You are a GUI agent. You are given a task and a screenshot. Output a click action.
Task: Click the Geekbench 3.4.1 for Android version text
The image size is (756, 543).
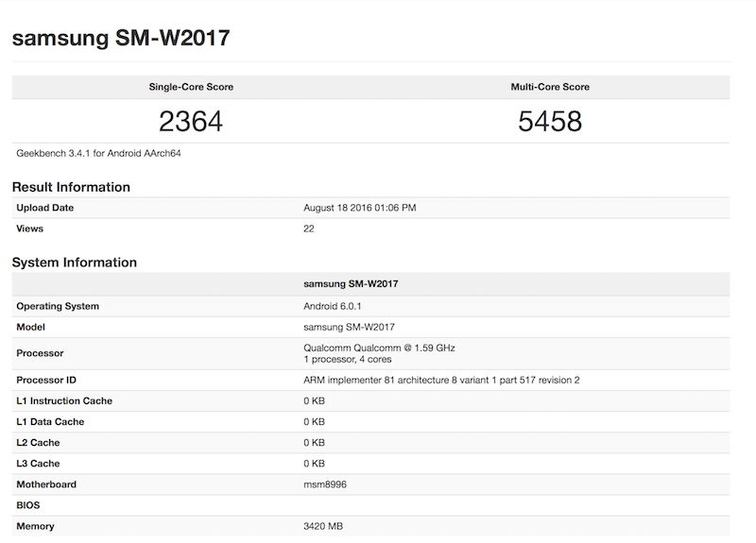tap(99, 153)
